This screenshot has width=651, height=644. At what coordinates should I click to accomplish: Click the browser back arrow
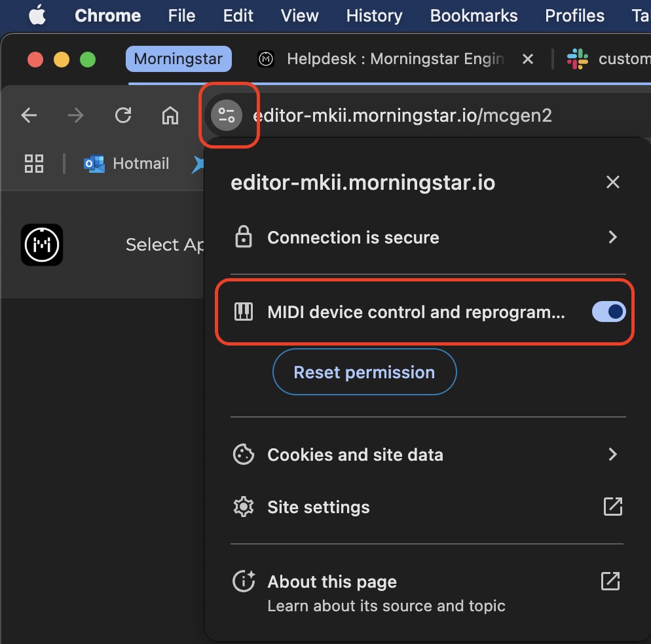(29, 116)
